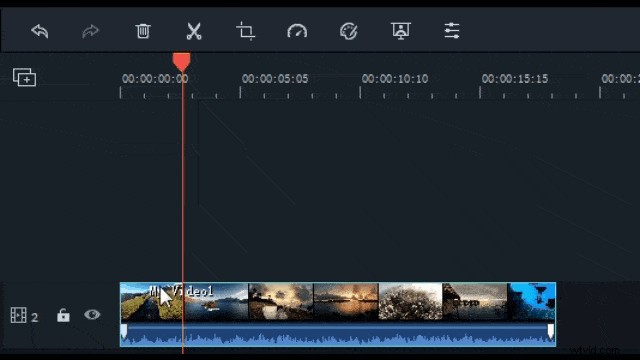Open the Edit sliders settings icon
The width and height of the screenshot is (640, 360).
452,31
